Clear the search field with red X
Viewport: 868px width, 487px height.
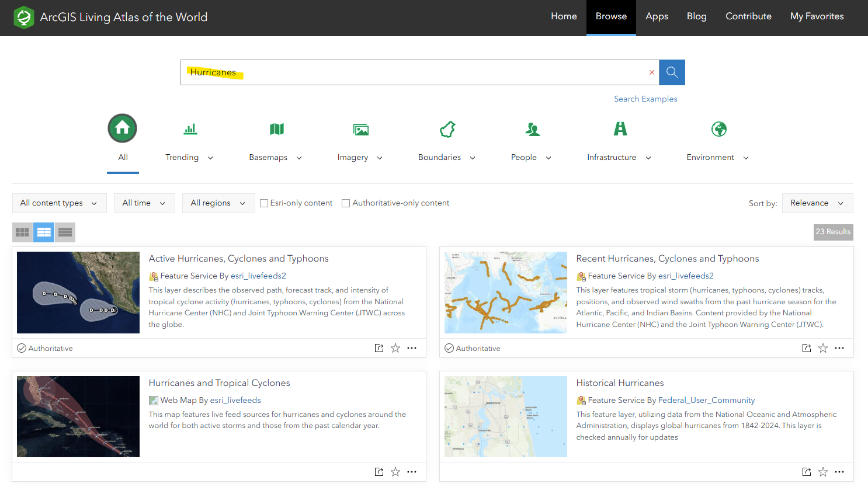pos(651,72)
